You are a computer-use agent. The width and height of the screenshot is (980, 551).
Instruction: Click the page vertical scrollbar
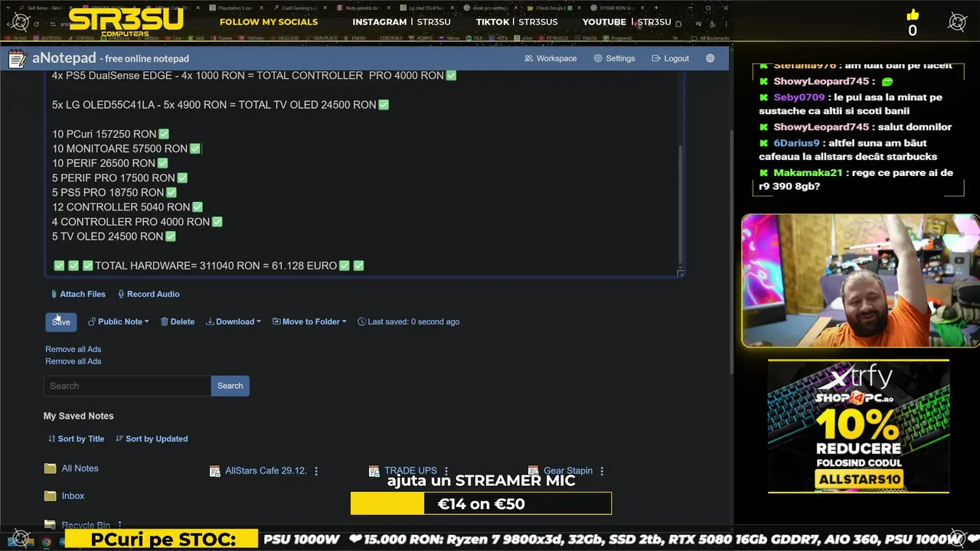pyautogui.click(x=731, y=253)
